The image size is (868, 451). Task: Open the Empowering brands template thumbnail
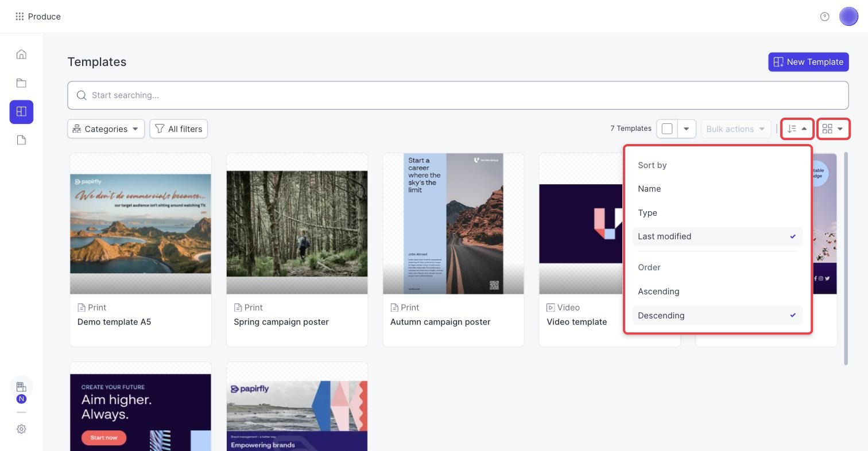[x=297, y=407]
